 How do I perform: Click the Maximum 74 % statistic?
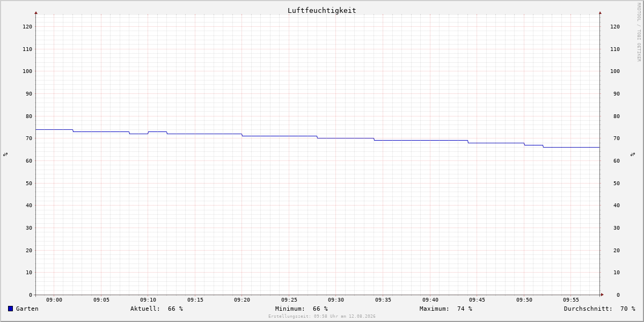pos(446,309)
